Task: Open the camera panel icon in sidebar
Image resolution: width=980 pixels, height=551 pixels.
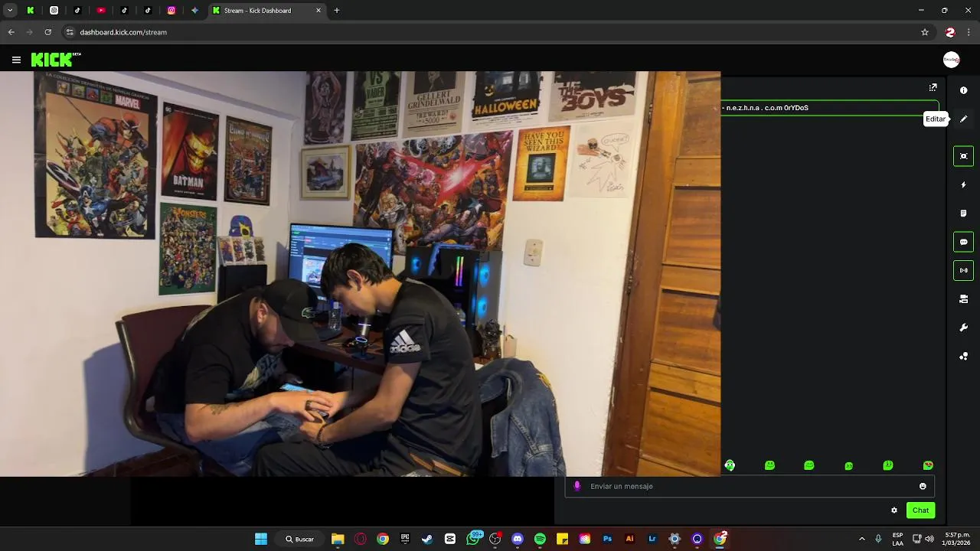Action: click(x=963, y=299)
